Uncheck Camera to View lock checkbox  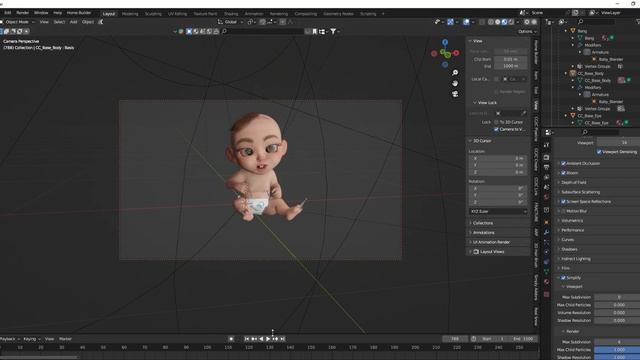(496, 129)
